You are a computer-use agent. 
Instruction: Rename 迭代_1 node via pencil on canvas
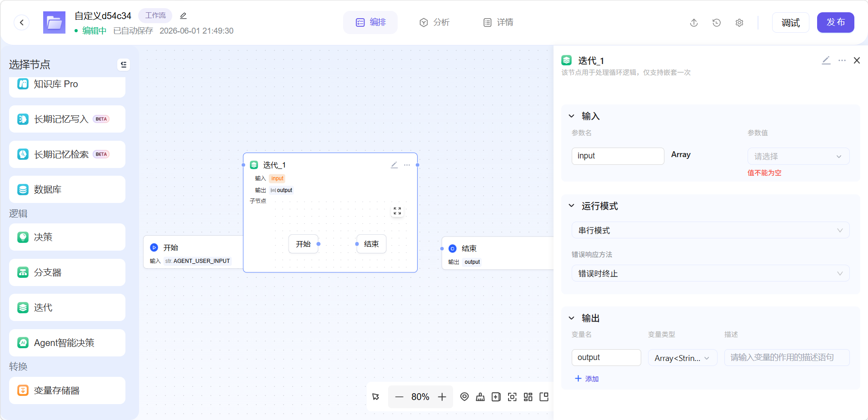pyautogui.click(x=394, y=165)
